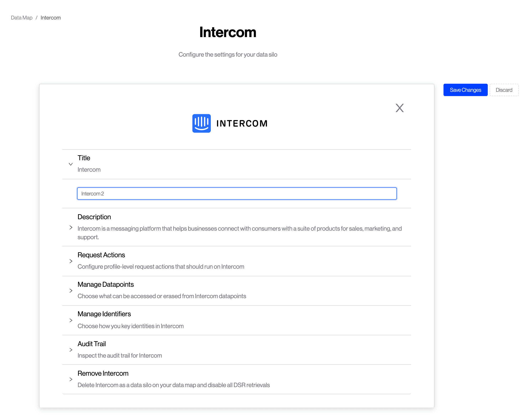
Task: Open the Manage Datapoints section heading
Action: tap(105, 284)
